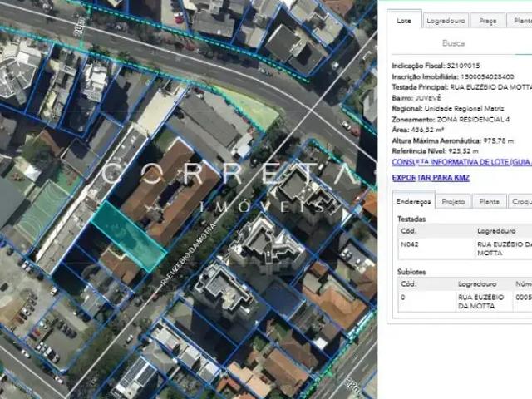Click the highlighted teal lot on the map

click(129, 236)
